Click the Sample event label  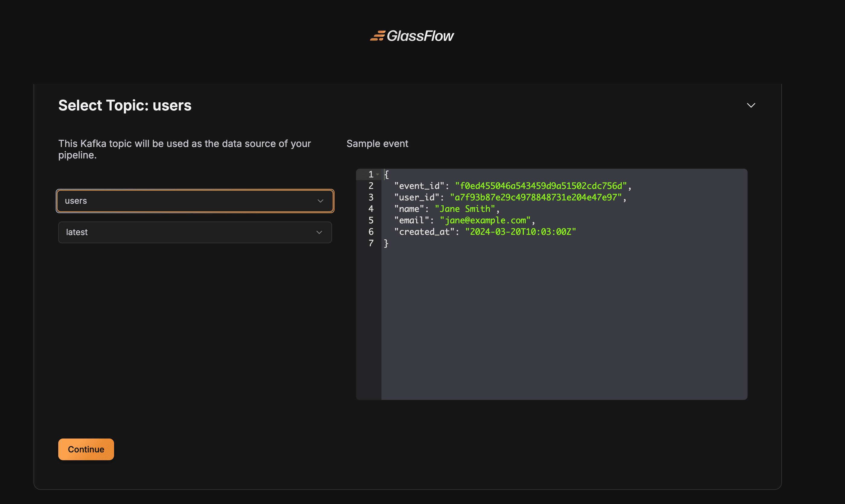point(377,144)
